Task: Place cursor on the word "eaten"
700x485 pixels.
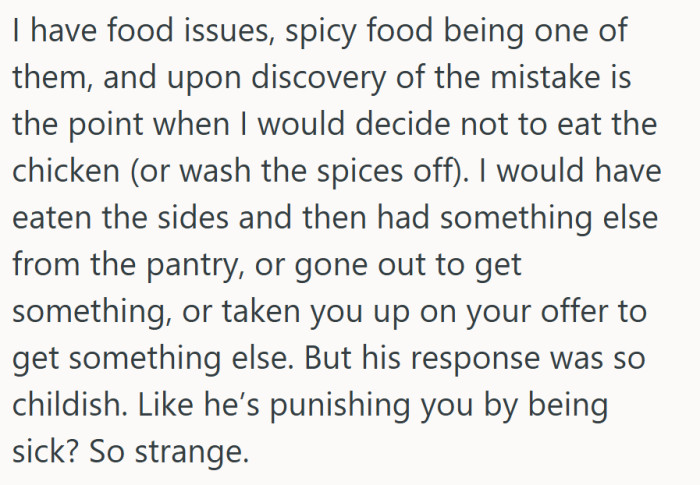Action: 50,216
